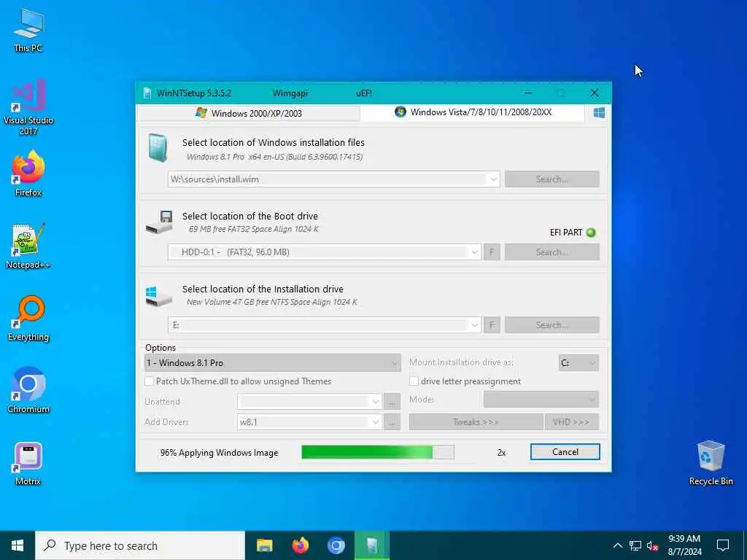The height and width of the screenshot is (560, 747).
Task: Open Firefox desktop shortcut
Action: click(28, 174)
